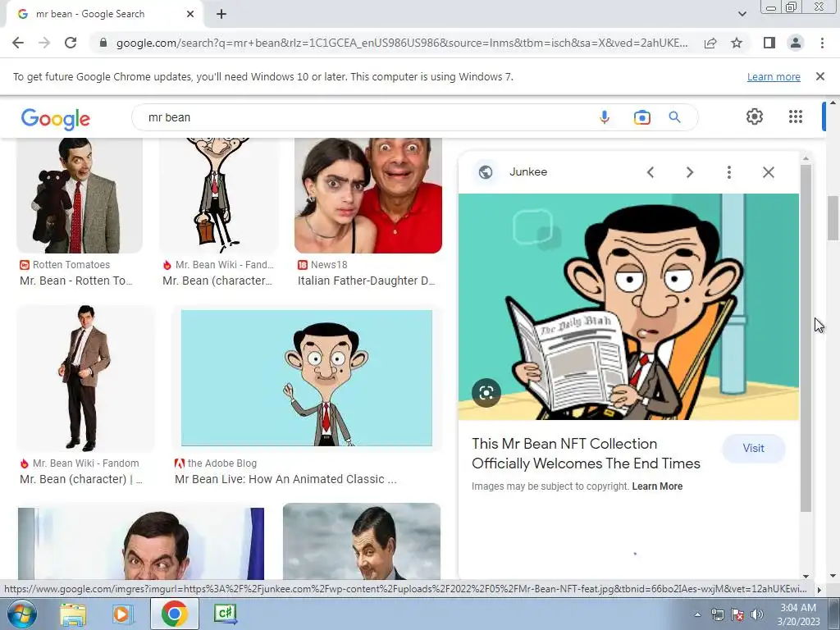View site information lock icon
840x630 pixels.
[103, 43]
